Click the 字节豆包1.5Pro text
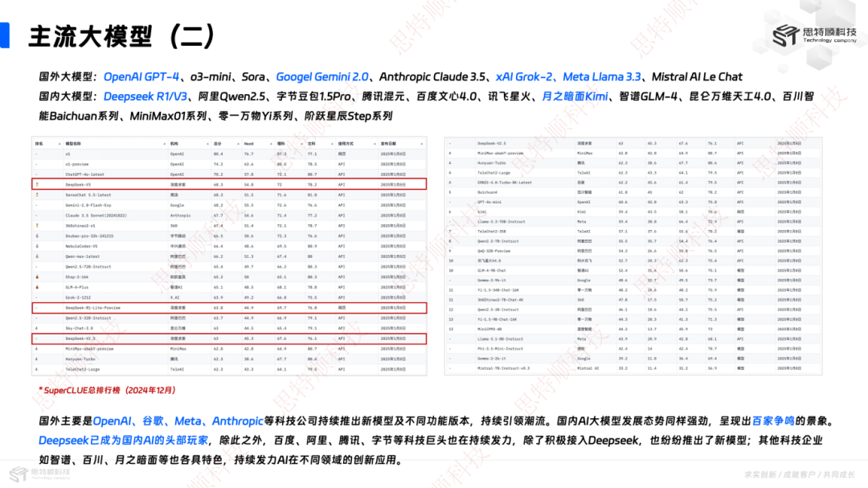The width and height of the screenshot is (868, 488). (x=314, y=96)
